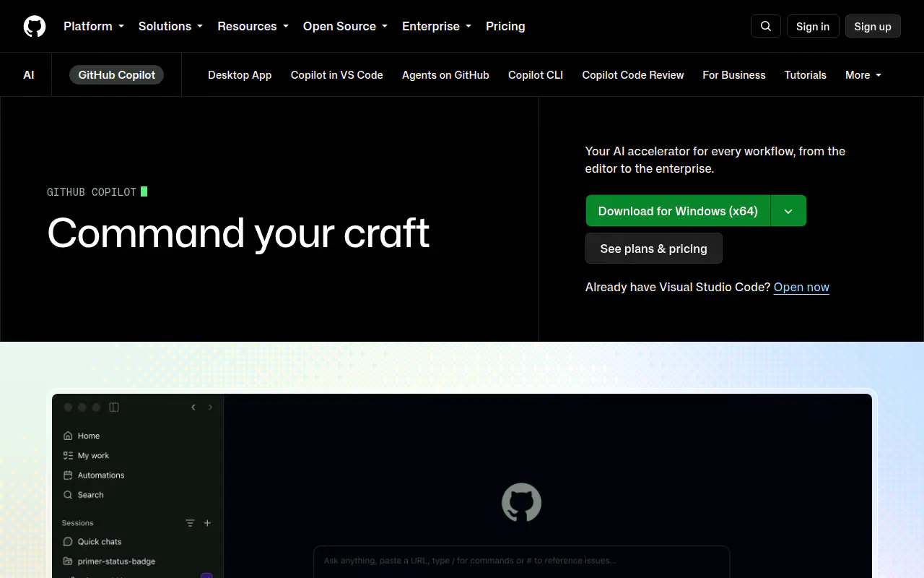Click the Quick chats bubble icon
924x578 pixels.
[x=68, y=541]
